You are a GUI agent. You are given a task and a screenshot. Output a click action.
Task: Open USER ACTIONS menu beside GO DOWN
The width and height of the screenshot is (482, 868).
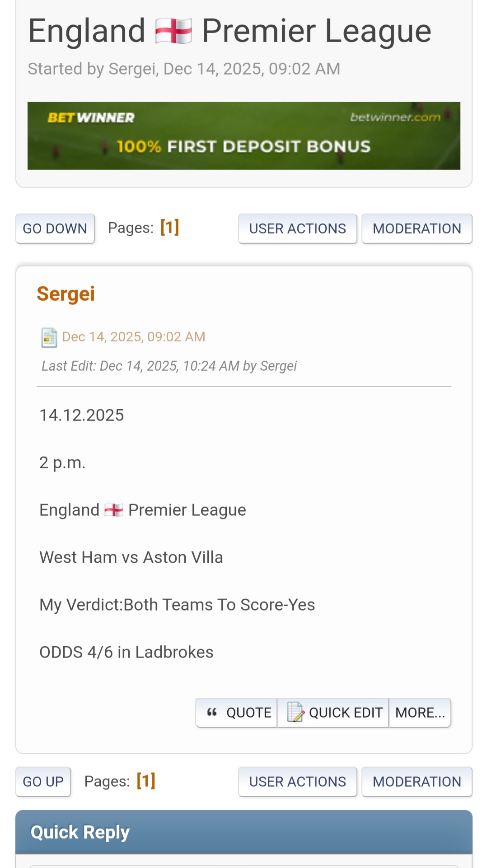point(297,229)
